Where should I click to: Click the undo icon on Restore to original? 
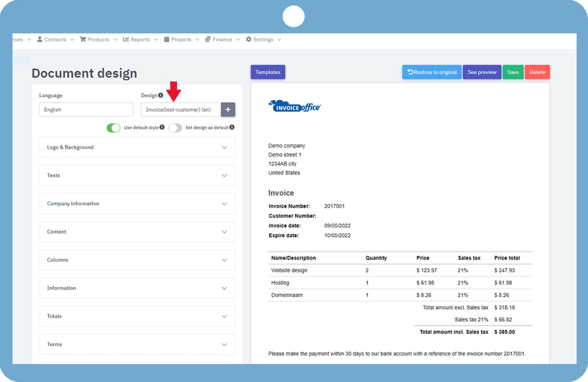pyautogui.click(x=410, y=72)
